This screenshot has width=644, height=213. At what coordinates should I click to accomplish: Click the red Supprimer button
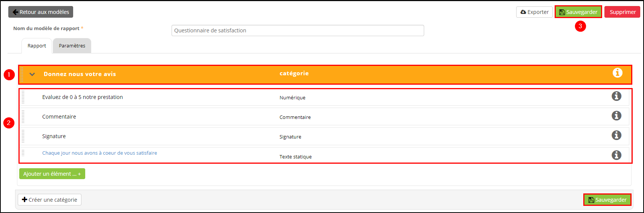click(x=623, y=12)
